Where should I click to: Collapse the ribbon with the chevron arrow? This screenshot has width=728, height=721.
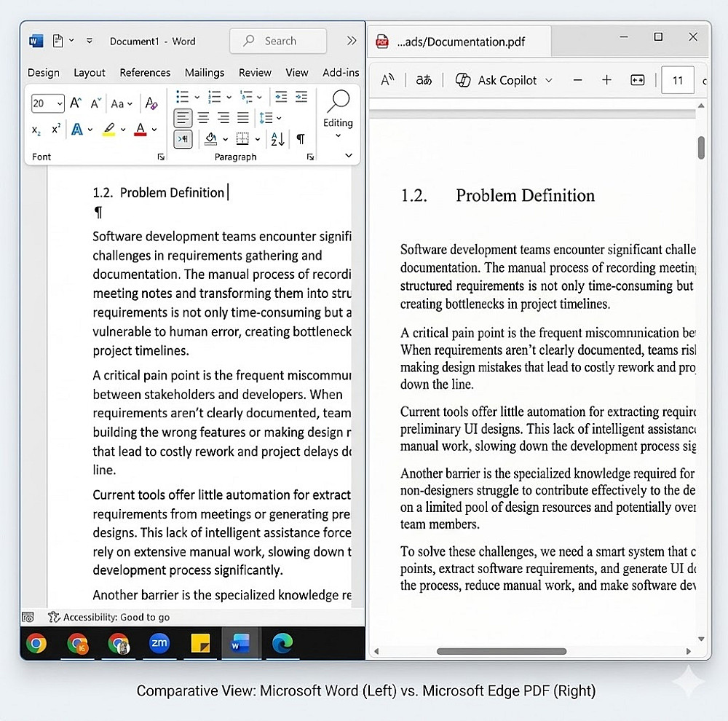pos(349,156)
